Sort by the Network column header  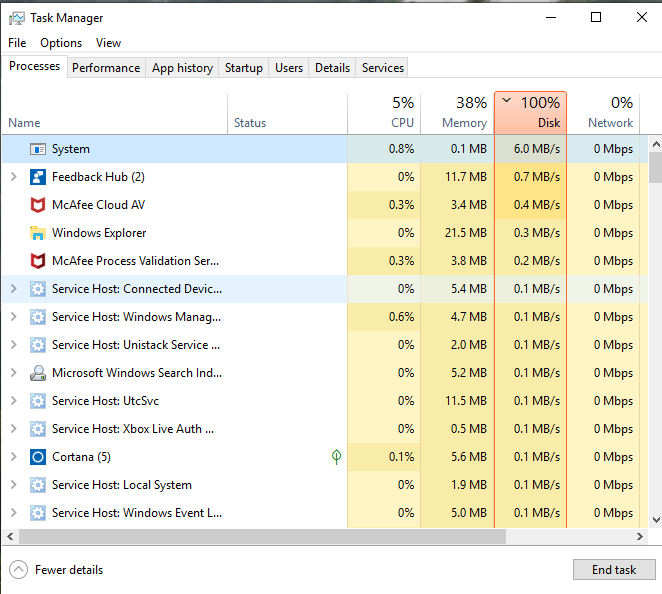point(603,113)
